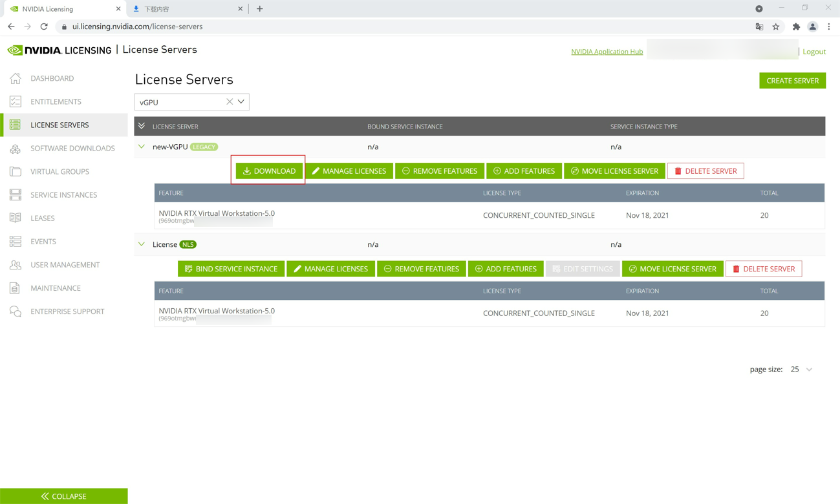
Task: Open the Service Instances sidebar icon
Action: point(16,194)
